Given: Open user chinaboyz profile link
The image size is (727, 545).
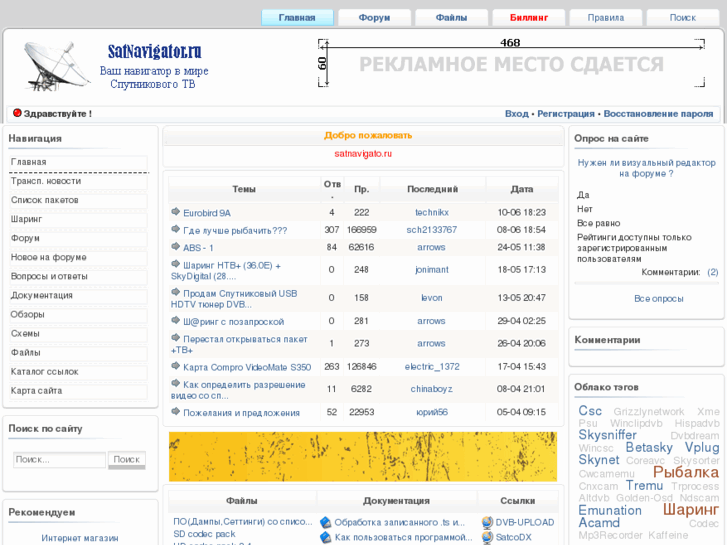Looking at the screenshot, I should (x=432, y=389).
